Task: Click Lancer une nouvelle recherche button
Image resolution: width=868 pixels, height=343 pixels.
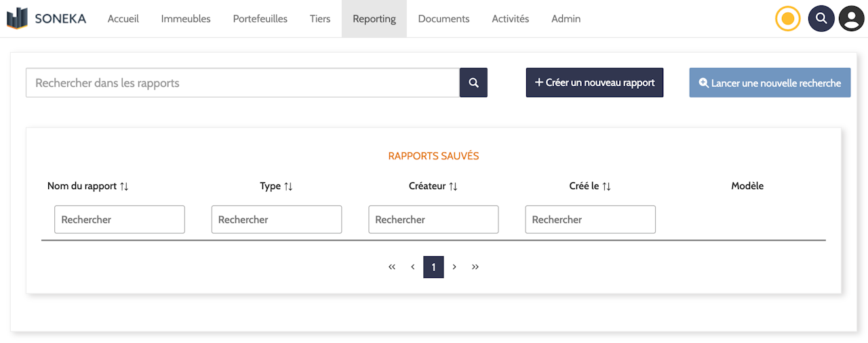Action: [x=770, y=83]
